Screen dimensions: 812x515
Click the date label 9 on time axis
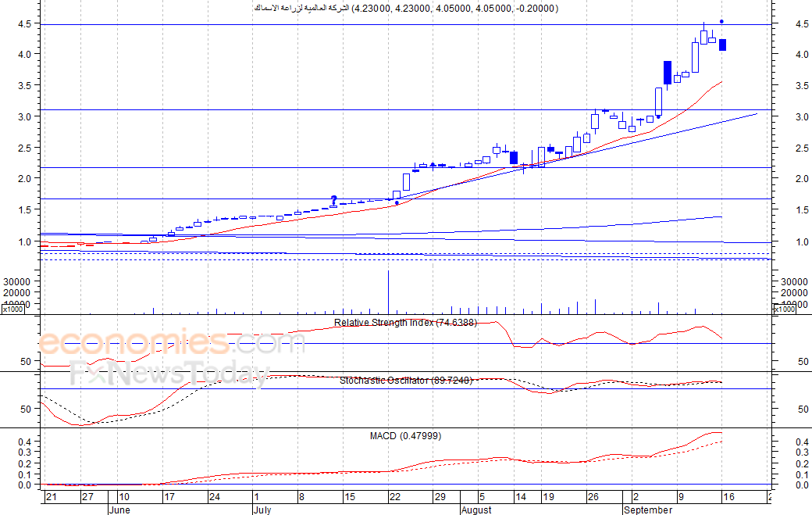coord(681,497)
